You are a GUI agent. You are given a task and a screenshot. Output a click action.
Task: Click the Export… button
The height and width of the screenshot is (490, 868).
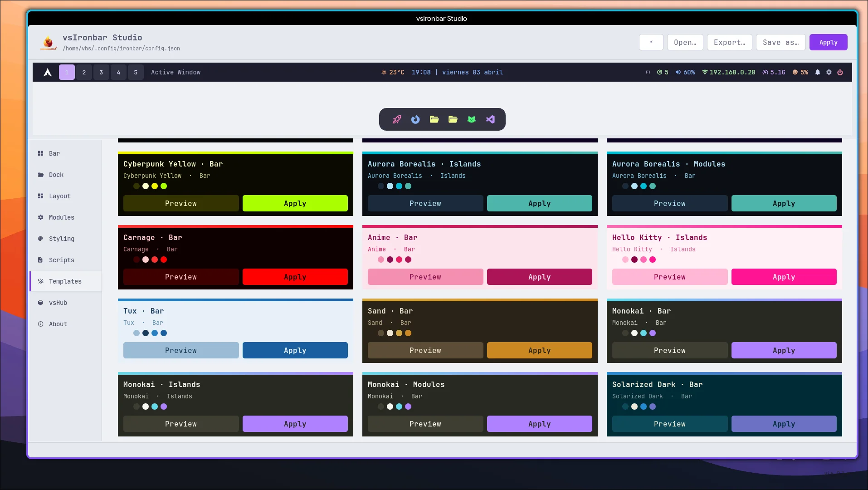pyautogui.click(x=730, y=42)
